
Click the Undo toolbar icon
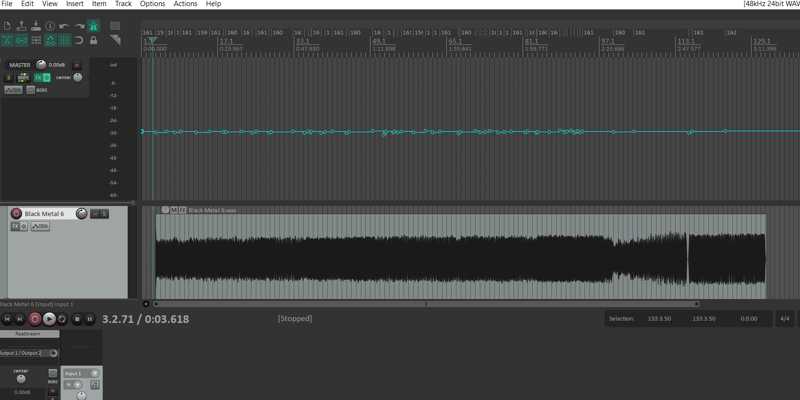point(64,26)
